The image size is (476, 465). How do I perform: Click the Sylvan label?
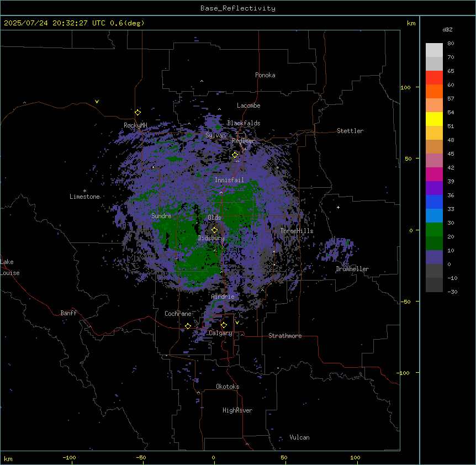pyautogui.click(x=216, y=135)
